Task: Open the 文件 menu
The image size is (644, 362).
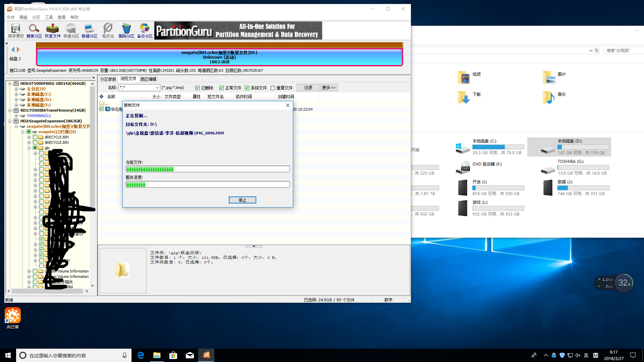Action: click(x=11, y=17)
